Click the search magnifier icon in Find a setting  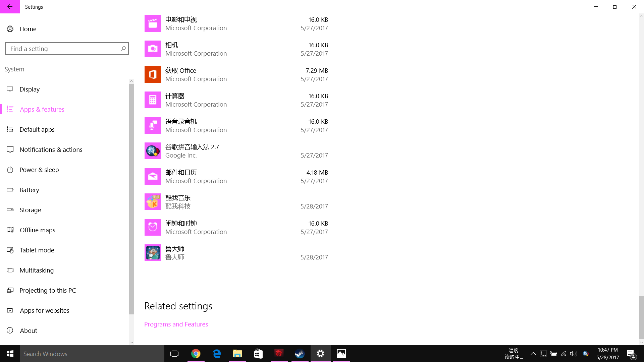(123, 49)
